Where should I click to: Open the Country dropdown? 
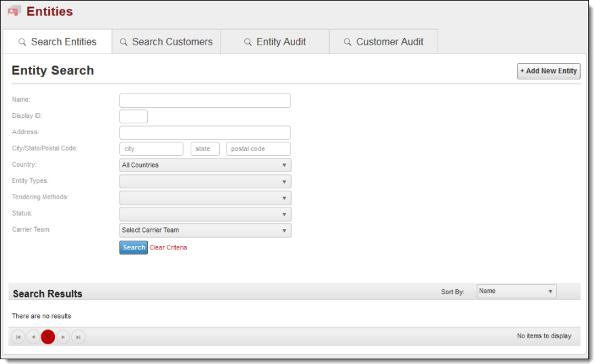(205, 165)
